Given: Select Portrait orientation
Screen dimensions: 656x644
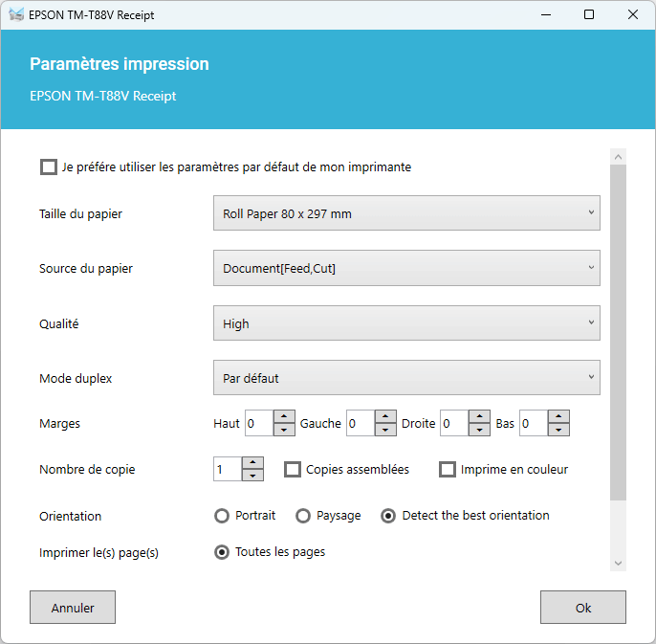Looking at the screenshot, I should tap(222, 516).
